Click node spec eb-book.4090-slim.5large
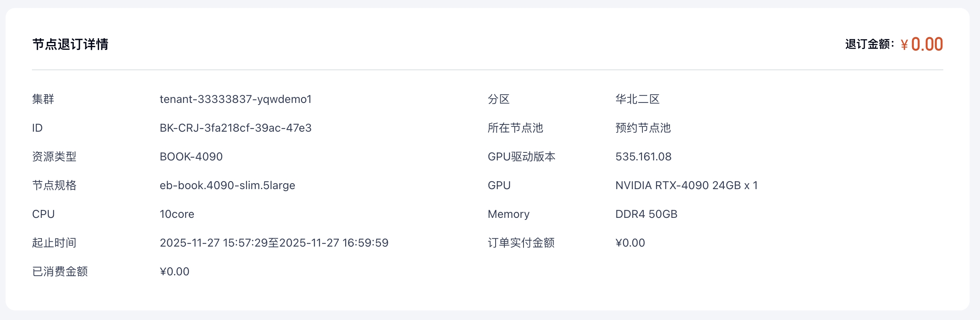 click(227, 186)
